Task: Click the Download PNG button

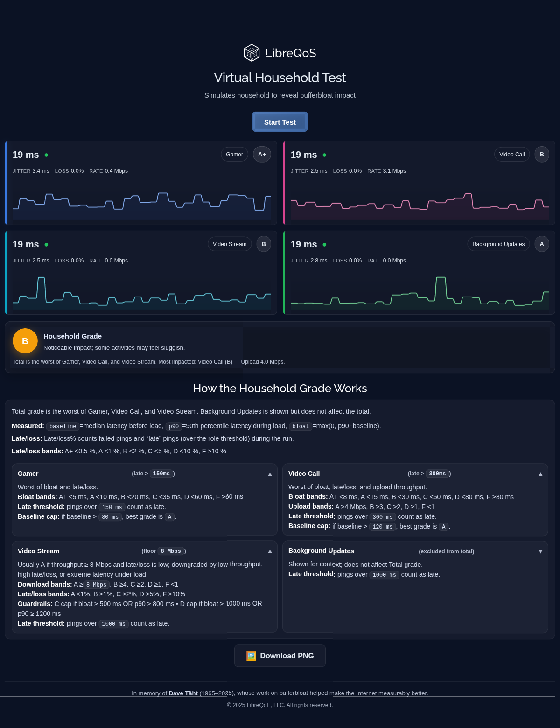Action: [x=280, y=656]
